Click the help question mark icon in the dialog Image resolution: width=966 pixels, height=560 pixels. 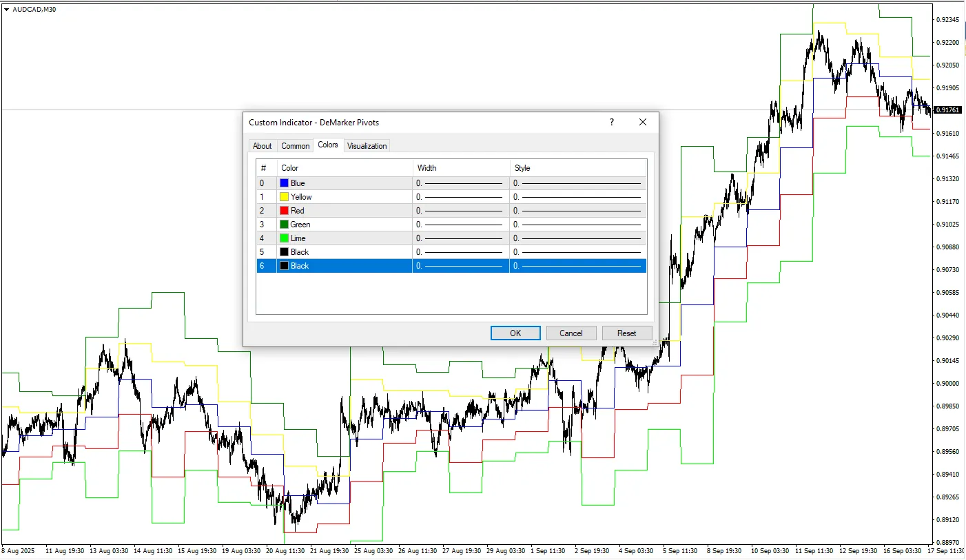(x=611, y=122)
